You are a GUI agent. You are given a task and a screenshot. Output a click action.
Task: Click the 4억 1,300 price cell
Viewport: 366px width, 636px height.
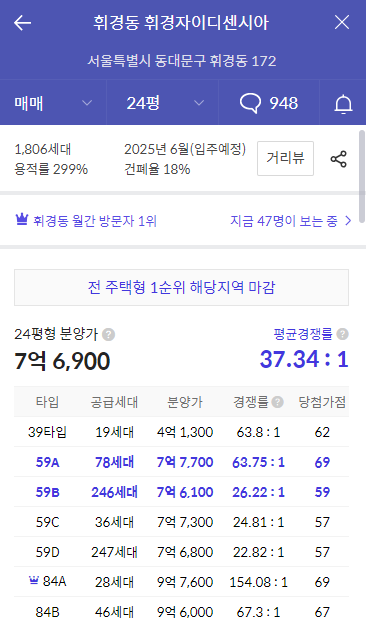click(185, 432)
